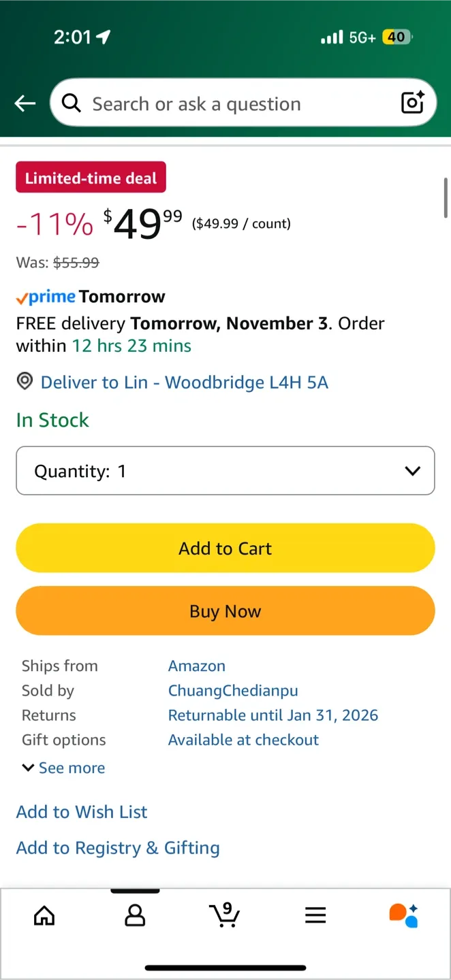Open seller ChuangChedianpu link
Image resolution: width=451 pixels, height=980 pixels.
[x=233, y=691]
